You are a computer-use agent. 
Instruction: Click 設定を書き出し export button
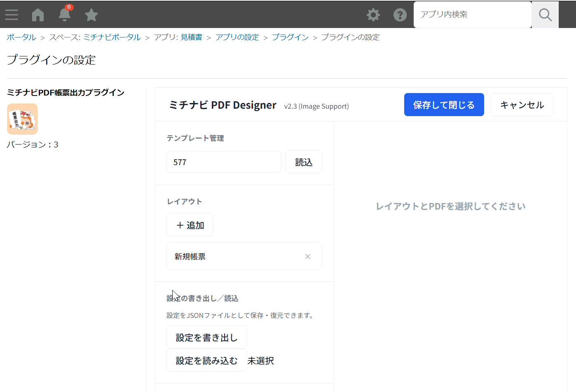click(207, 338)
